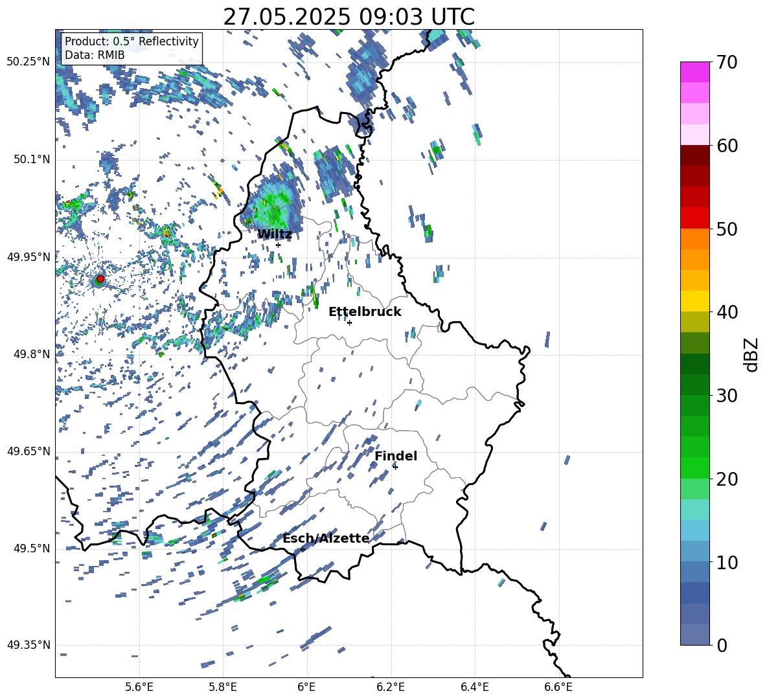Click the 49.35°N latitude label
Viewport: 767px width, 700px height.
click(29, 645)
